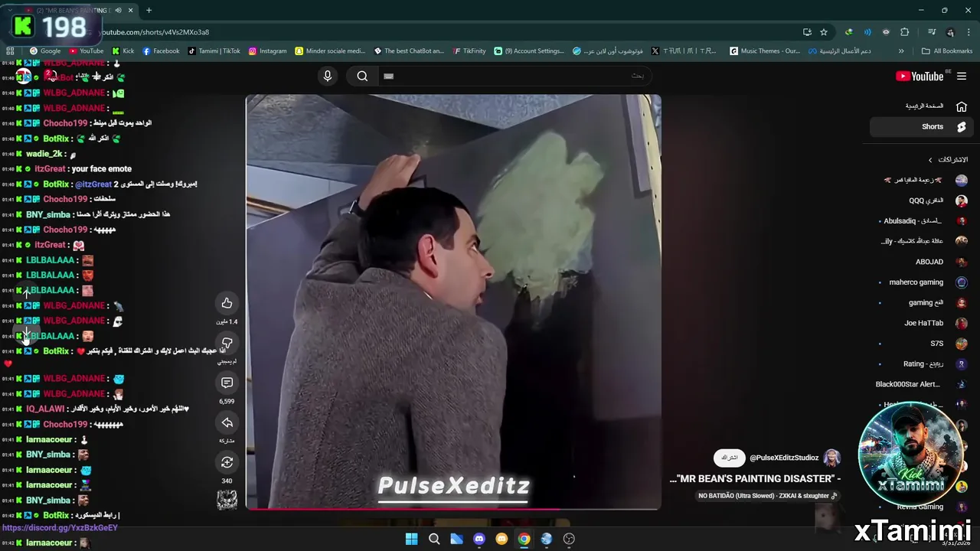
Task: Expand hidden bookmarks overflow chevron
Action: (x=901, y=51)
